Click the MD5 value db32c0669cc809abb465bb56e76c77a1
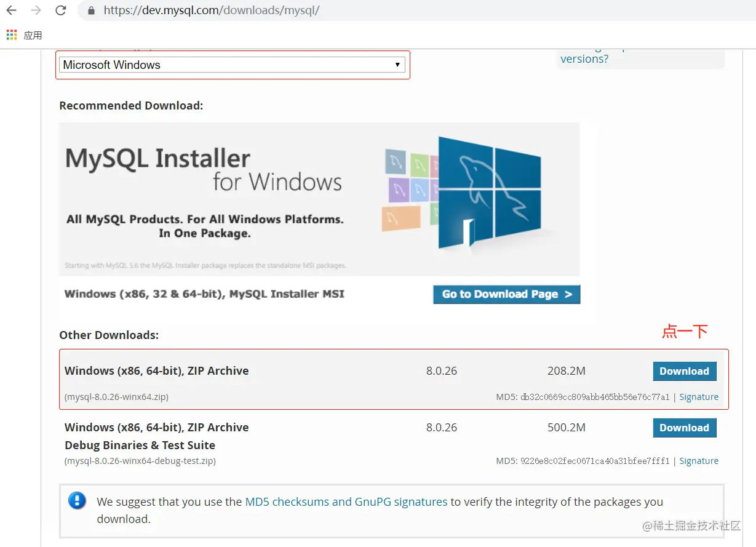Image resolution: width=756 pixels, height=547 pixels. click(x=595, y=397)
